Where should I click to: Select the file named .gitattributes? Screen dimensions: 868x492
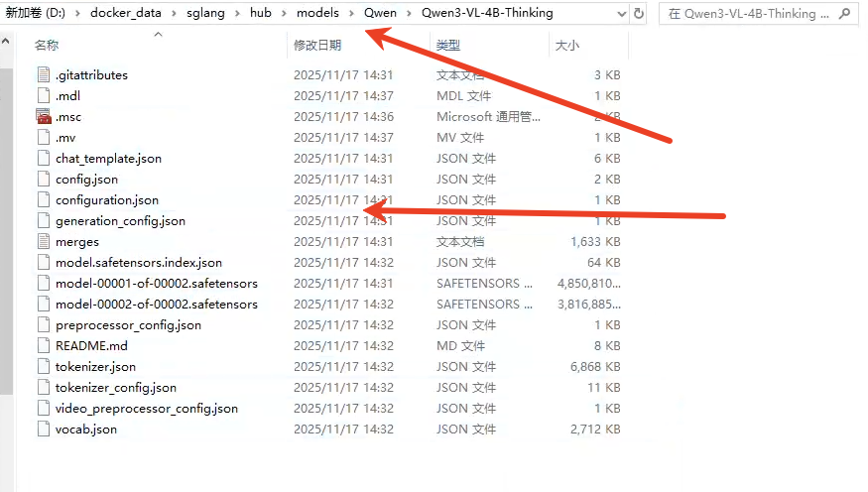pos(92,74)
